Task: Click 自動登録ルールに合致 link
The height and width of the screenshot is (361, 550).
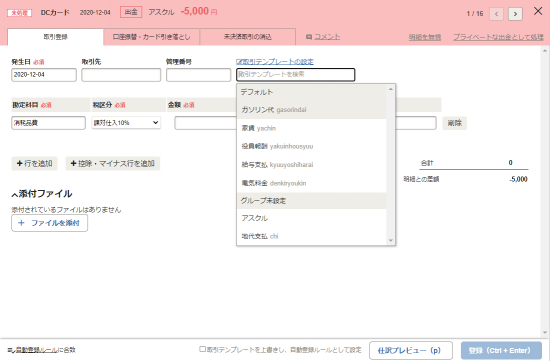Action: pos(41,350)
